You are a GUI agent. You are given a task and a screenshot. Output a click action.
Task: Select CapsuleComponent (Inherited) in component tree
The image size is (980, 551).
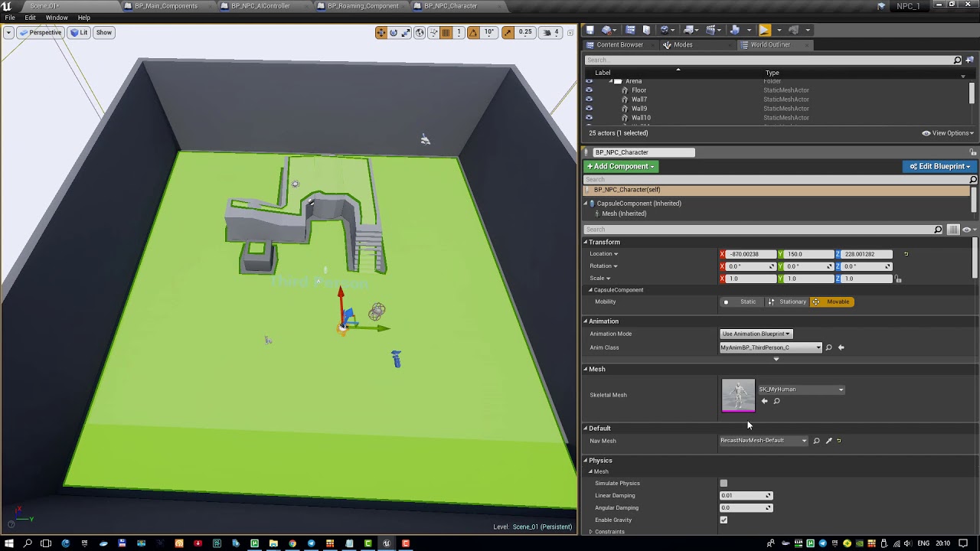639,204
